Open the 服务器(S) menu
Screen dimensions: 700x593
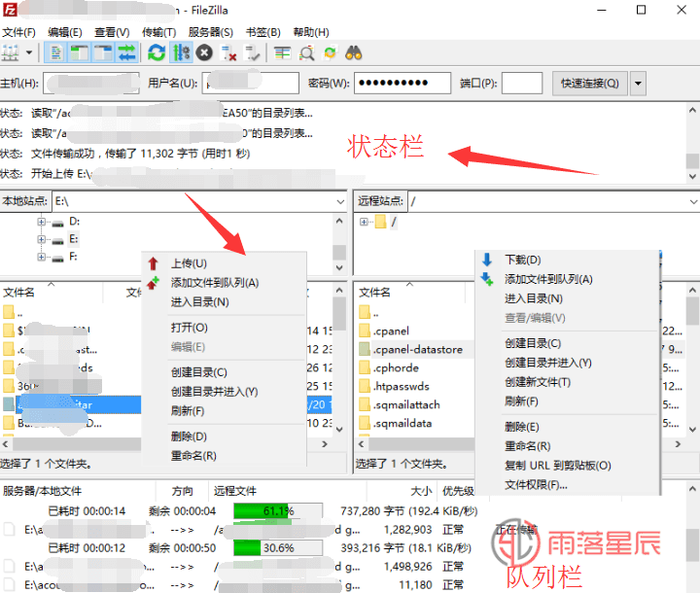(211, 32)
